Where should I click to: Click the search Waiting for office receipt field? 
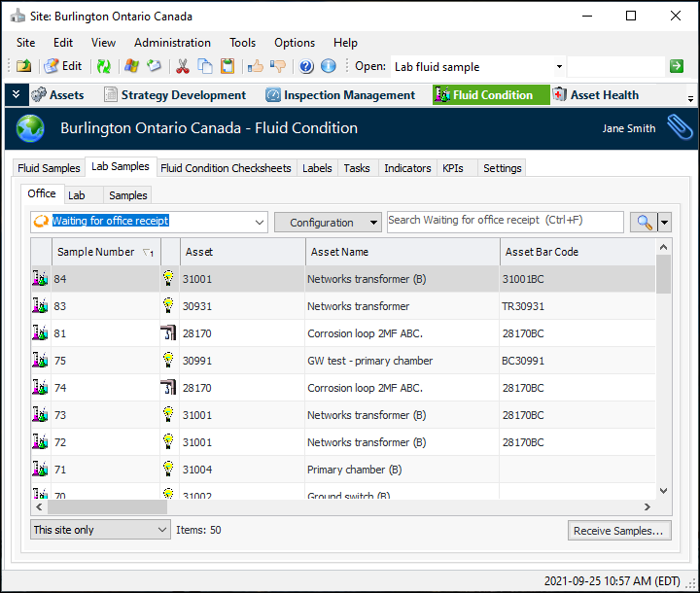click(505, 222)
